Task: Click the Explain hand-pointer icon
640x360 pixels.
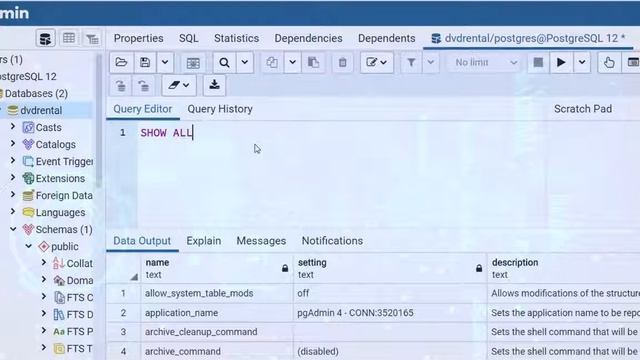Action: 609,62
